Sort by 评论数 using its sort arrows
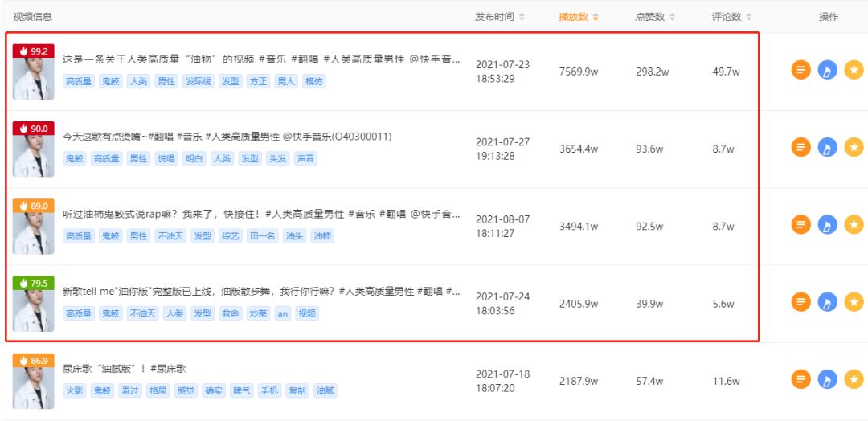This screenshot has height=421, width=868. tap(748, 17)
